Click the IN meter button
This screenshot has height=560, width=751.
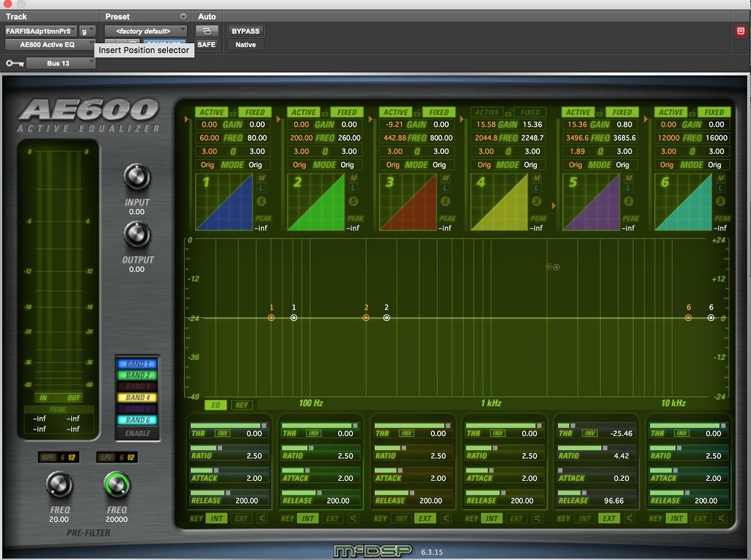[43, 398]
